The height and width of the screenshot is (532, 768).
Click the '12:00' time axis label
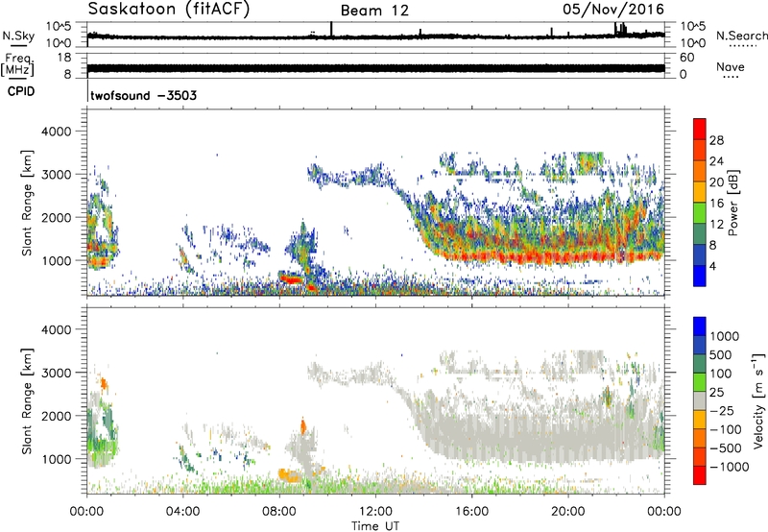click(x=375, y=512)
